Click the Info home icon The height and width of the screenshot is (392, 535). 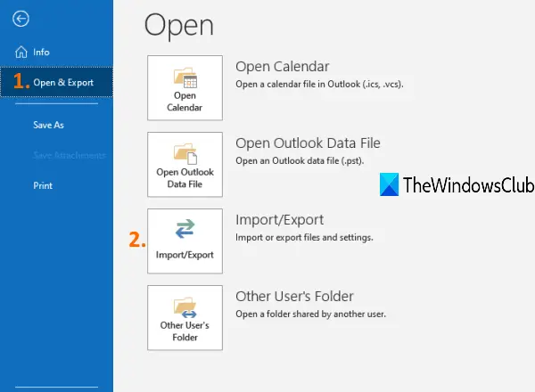tap(21, 53)
